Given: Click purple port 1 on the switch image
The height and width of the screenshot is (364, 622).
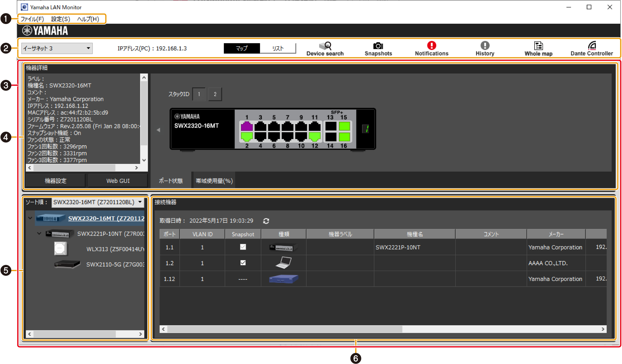Looking at the screenshot, I should pos(247,126).
